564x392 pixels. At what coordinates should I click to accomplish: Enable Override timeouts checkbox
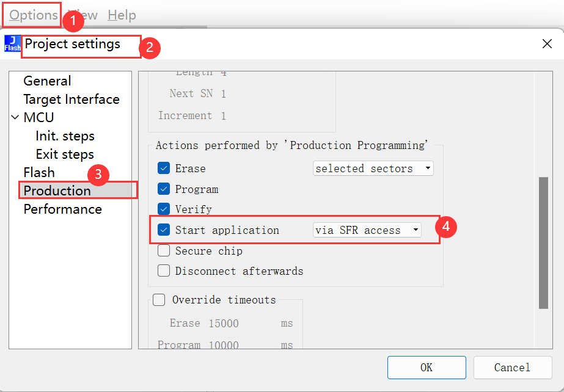159,300
